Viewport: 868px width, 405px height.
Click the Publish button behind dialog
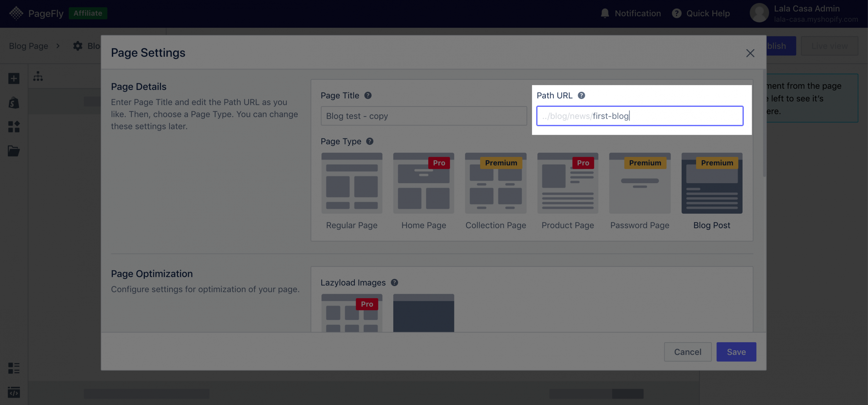pyautogui.click(x=781, y=46)
